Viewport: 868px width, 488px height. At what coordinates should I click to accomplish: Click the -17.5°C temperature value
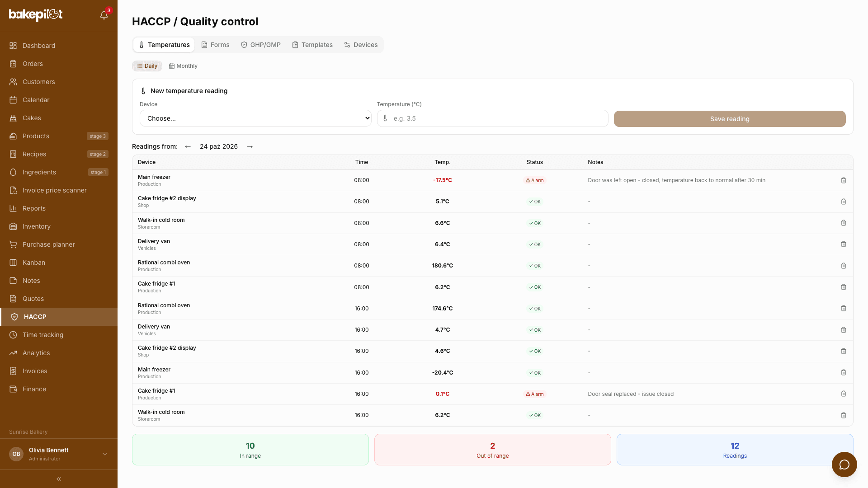[443, 180]
